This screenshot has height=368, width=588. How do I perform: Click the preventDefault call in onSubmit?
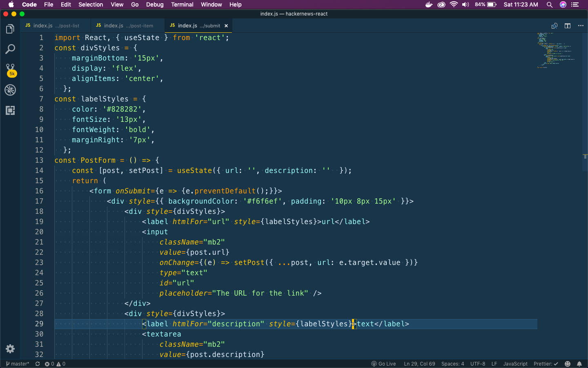pyautogui.click(x=225, y=191)
